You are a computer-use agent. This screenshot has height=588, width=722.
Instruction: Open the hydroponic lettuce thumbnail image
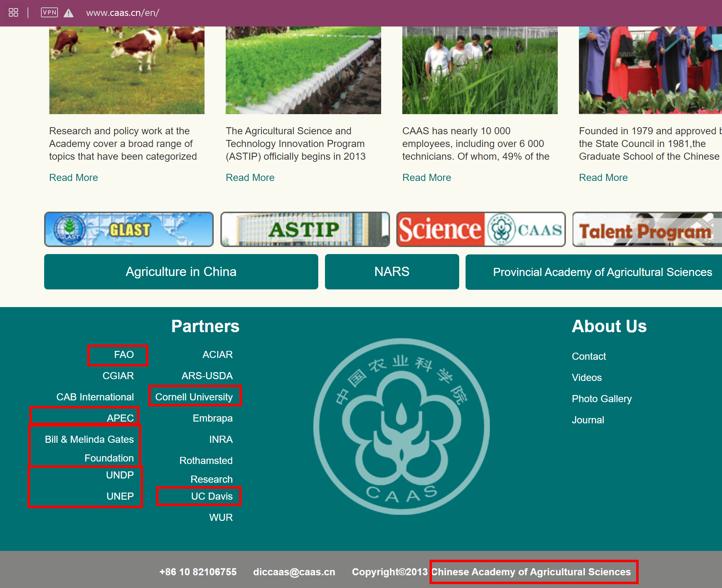tap(303, 70)
